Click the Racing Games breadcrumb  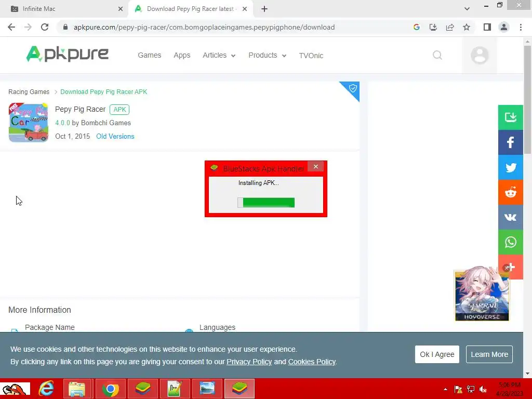click(29, 92)
